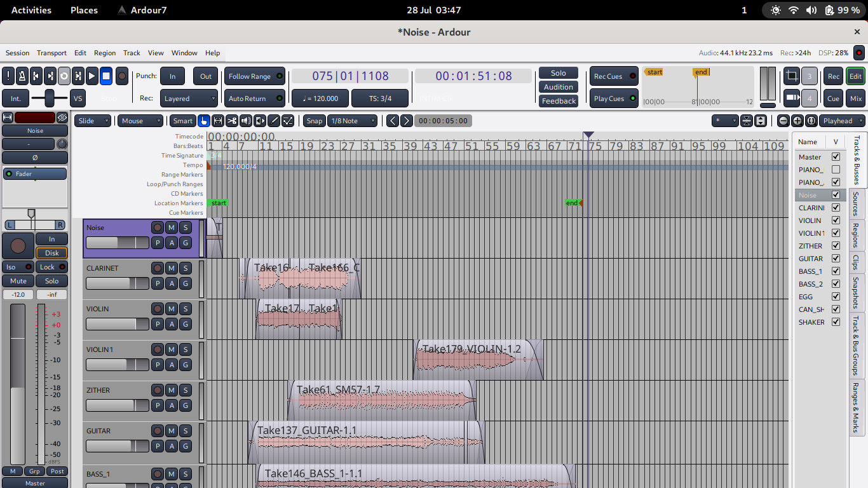Click the next nudge arrow button
Image resolution: width=868 pixels, height=488 pixels.
click(407, 121)
